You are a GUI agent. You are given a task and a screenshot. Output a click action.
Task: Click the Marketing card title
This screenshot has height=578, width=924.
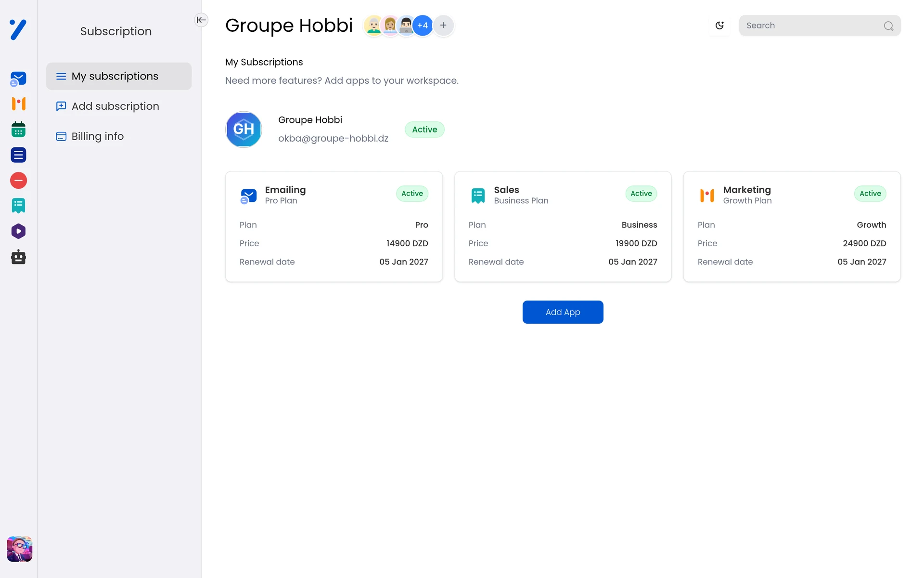point(747,190)
